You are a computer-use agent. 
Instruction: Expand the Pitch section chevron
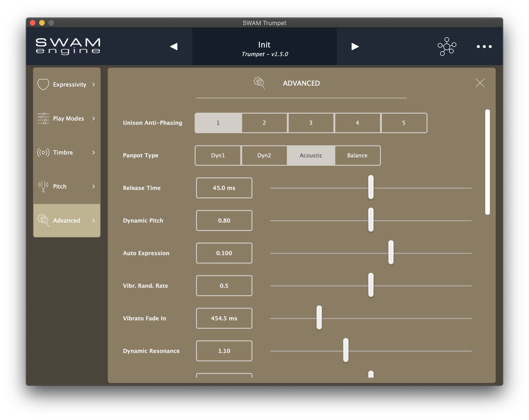[x=94, y=186]
